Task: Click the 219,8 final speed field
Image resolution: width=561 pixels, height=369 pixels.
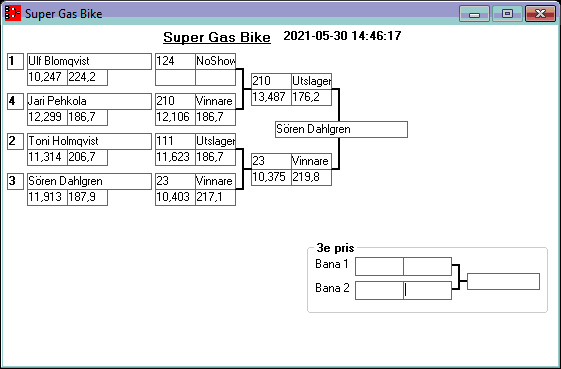Action: 311,178
